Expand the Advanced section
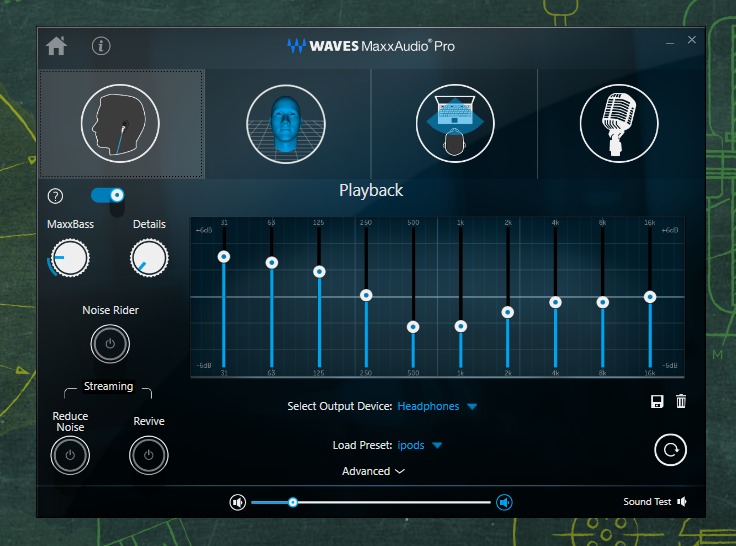Viewport: 736px width, 546px height. (x=373, y=471)
